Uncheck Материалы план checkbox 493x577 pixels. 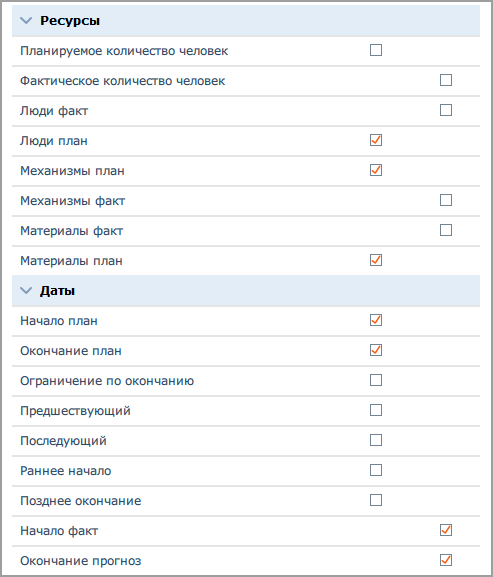pyautogui.click(x=376, y=260)
